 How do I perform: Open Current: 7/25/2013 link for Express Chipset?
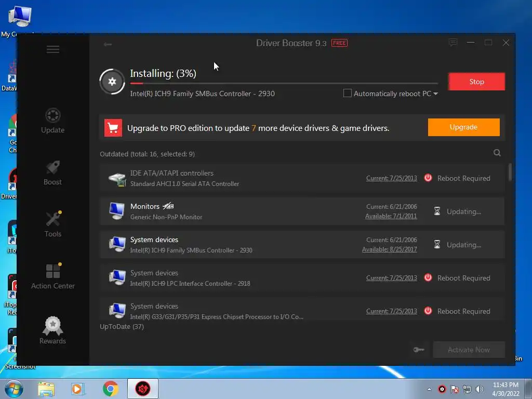tap(392, 311)
